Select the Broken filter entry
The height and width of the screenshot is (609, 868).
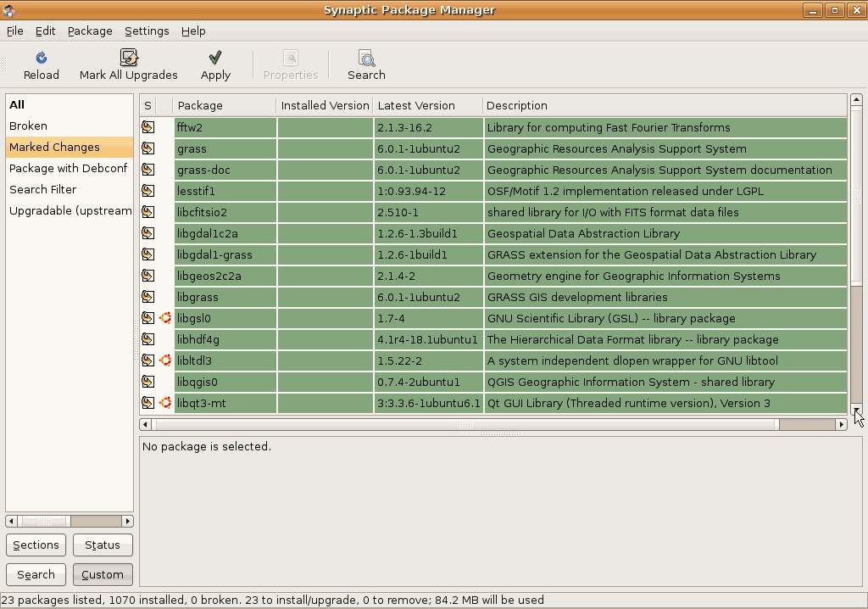(70, 126)
